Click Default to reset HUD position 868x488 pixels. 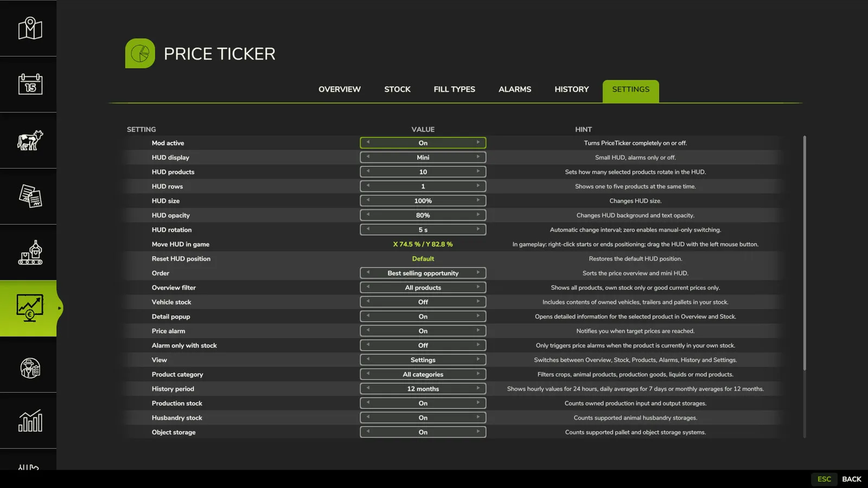tap(423, 259)
